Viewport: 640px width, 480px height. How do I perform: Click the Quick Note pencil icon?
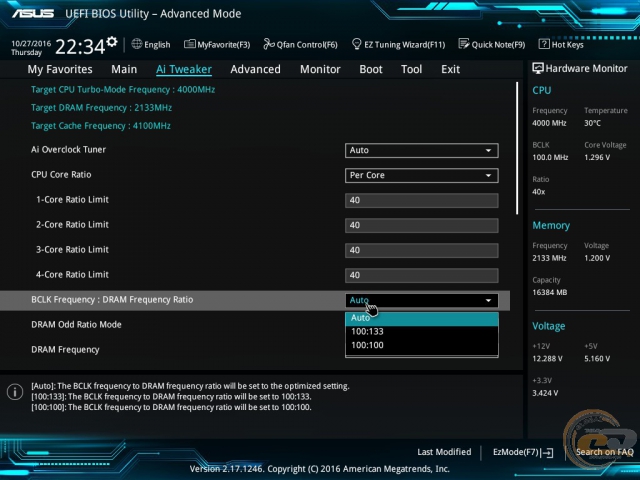[x=464, y=44]
